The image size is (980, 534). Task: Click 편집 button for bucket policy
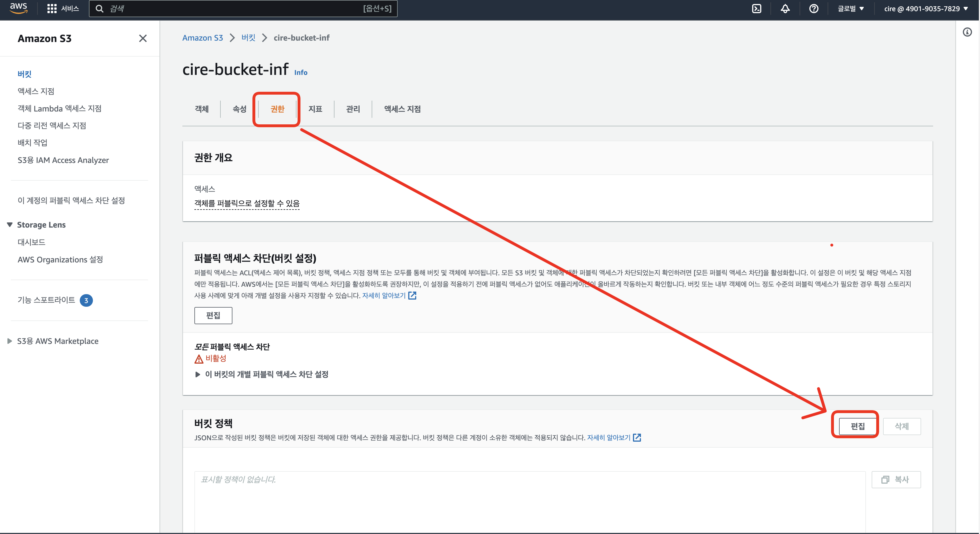(x=858, y=426)
